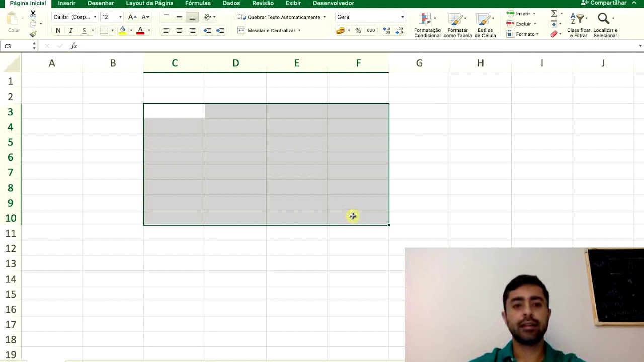
Task: Collapse the ribbon with the chevron
Action: tap(634, 3)
